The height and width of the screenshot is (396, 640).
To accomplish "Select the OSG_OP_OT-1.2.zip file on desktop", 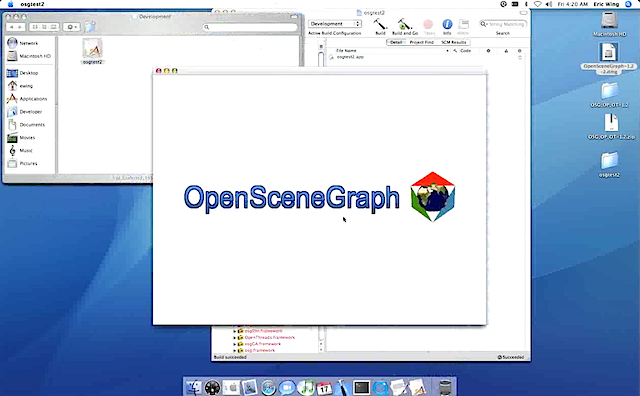I will point(611,122).
